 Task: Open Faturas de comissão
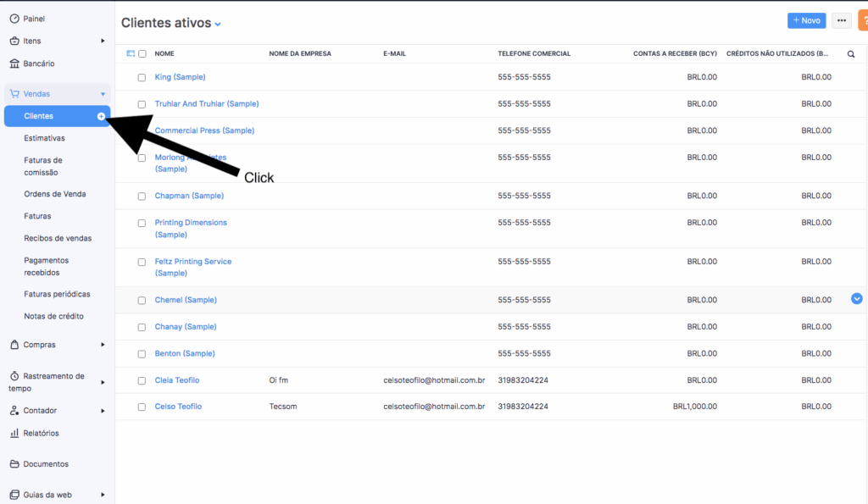click(x=43, y=166)
